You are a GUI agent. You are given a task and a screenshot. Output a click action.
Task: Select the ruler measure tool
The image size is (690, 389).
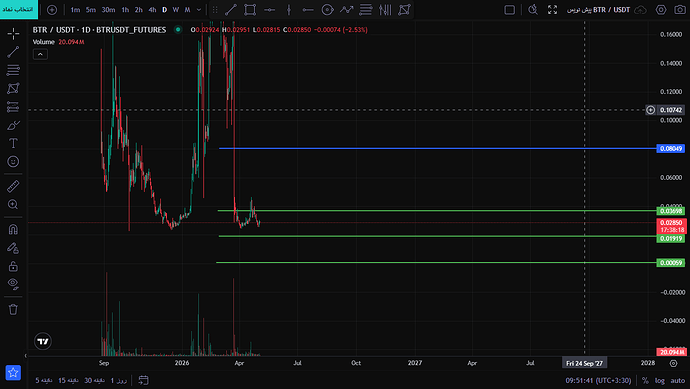13,186
